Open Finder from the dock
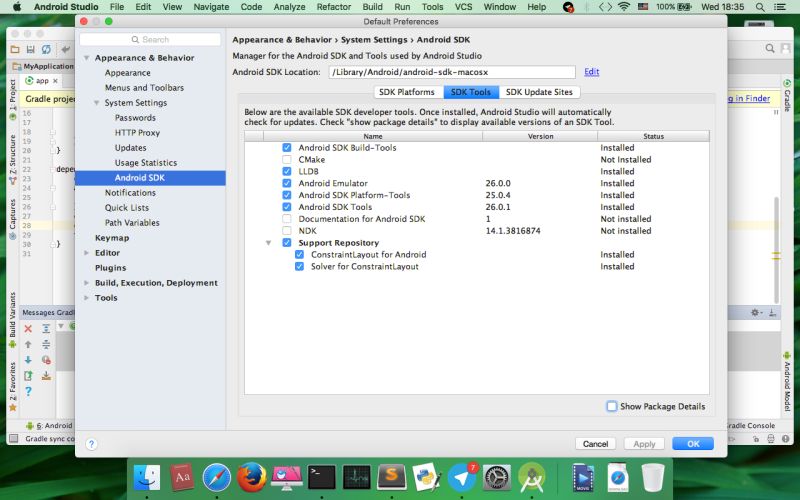Screen dimensions: 800x500 147,478
